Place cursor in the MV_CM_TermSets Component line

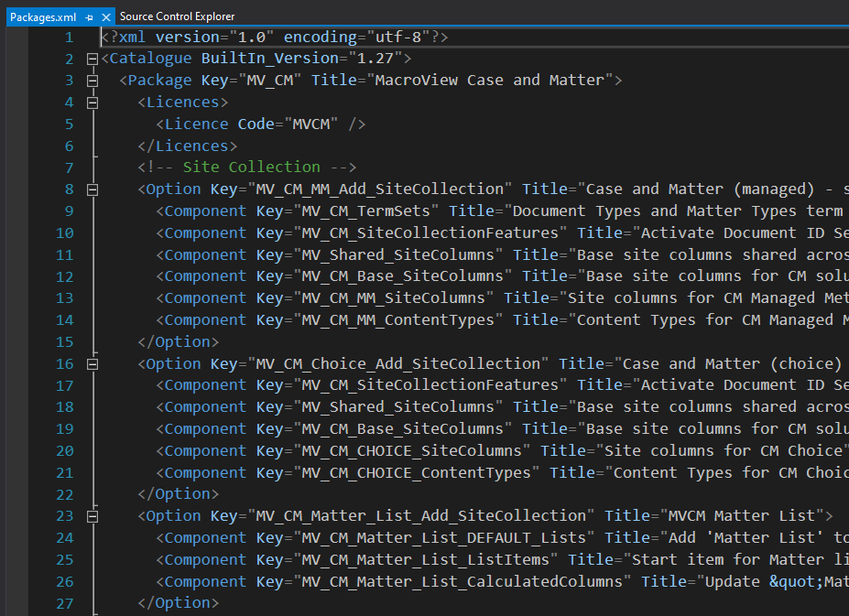point(366,211)
